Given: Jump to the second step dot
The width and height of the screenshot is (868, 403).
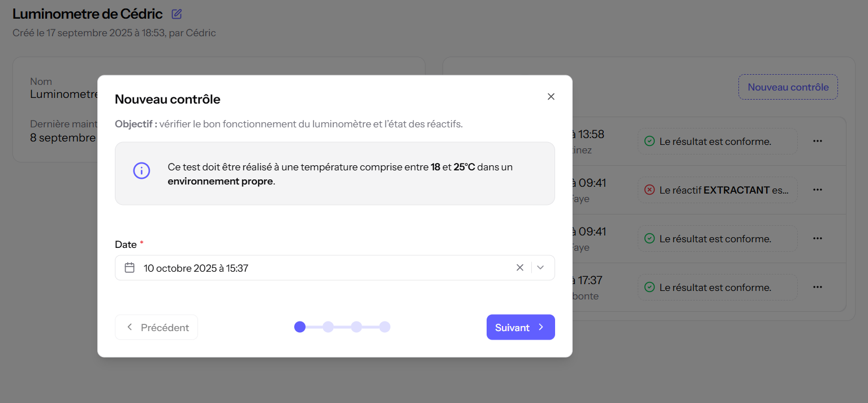Looking at the screenshot, I should (328, 327).
